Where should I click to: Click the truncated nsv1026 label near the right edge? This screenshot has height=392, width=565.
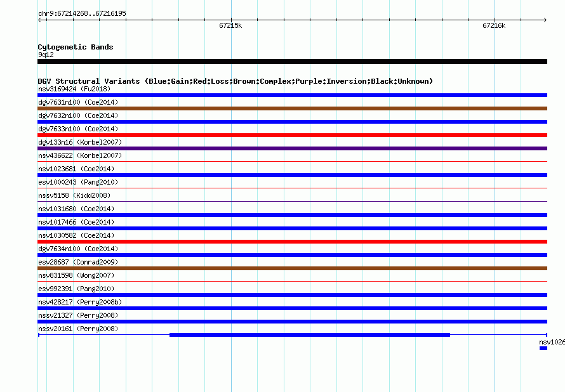click(552, 342)
